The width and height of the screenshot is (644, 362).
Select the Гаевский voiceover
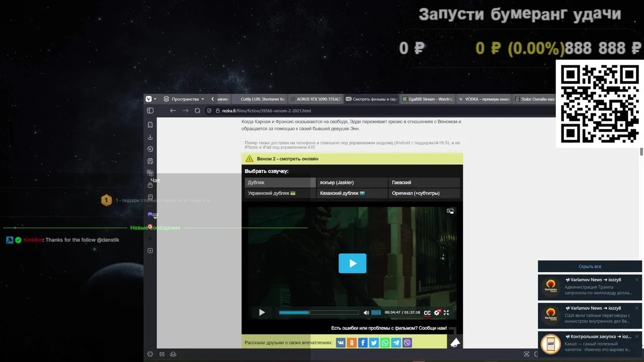(x=424, y=183)
